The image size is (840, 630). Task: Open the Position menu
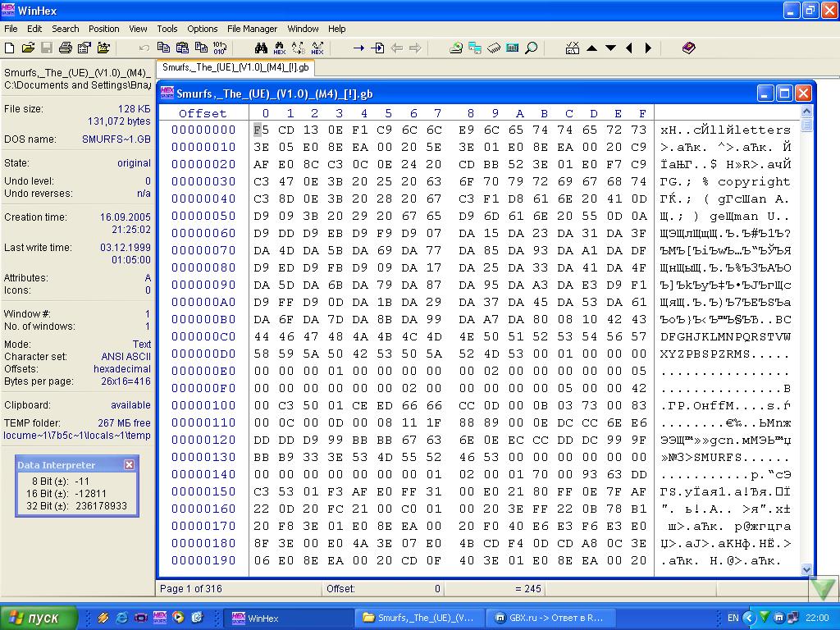(x=104, y=29)
